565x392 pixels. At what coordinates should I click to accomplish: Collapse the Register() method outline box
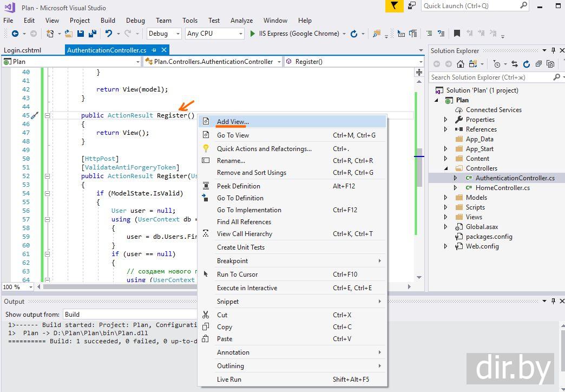[48, 115]
